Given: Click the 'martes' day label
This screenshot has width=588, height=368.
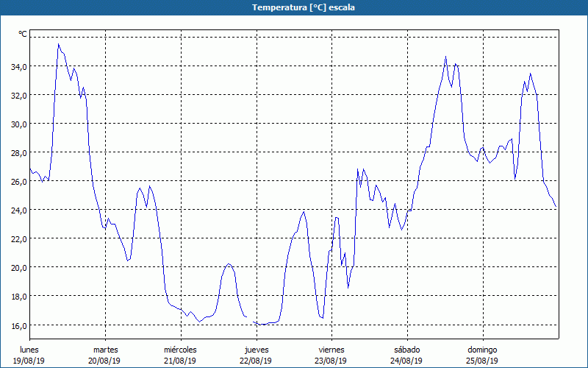Looking at the screenshot, I should click(x=106, y=350).
